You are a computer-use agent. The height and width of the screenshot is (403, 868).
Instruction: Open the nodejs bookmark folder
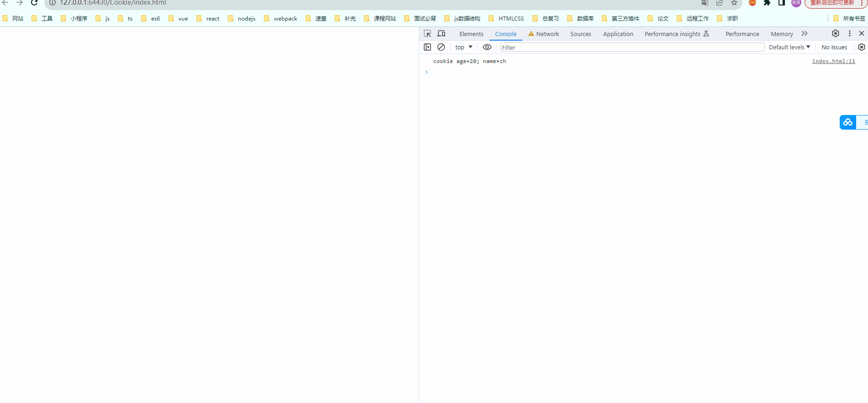tap(242, 18)
